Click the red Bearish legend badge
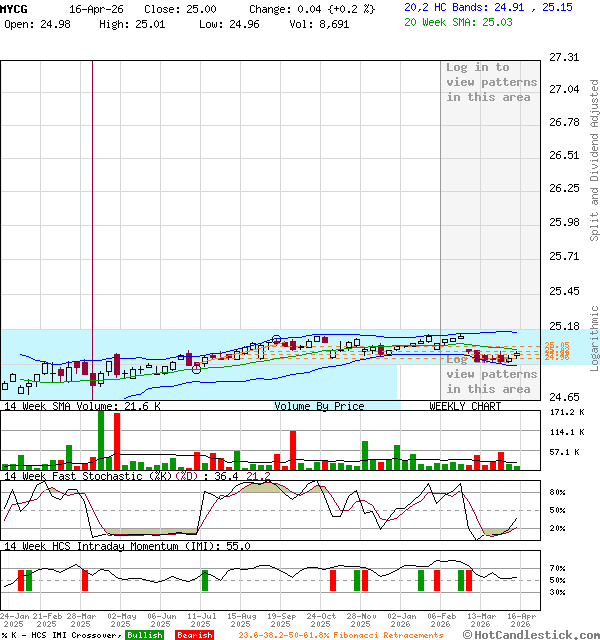The image size is (600, 640). 193,635
